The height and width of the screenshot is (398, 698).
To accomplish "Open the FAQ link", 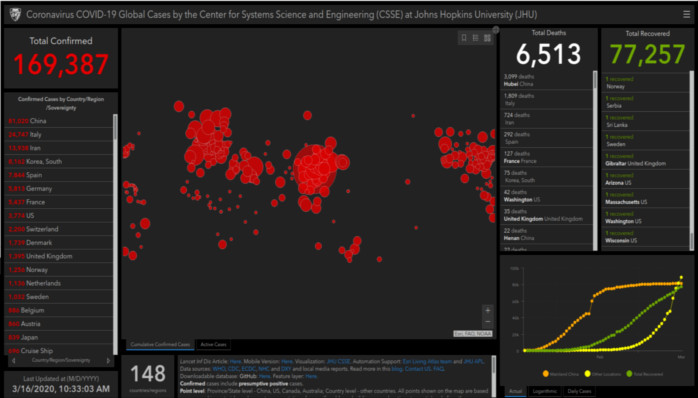I will pos(438,369).
